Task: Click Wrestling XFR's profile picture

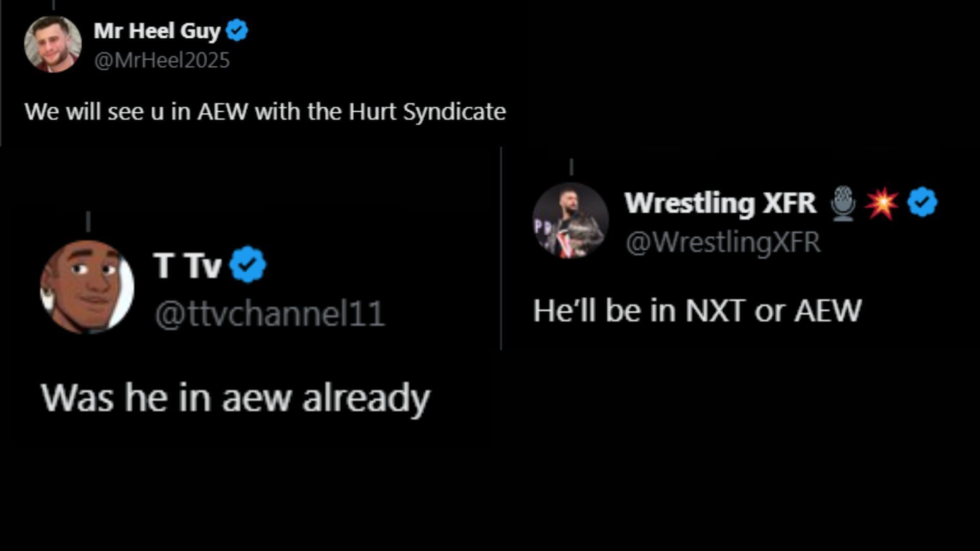Action: click(x=570, y=220)
